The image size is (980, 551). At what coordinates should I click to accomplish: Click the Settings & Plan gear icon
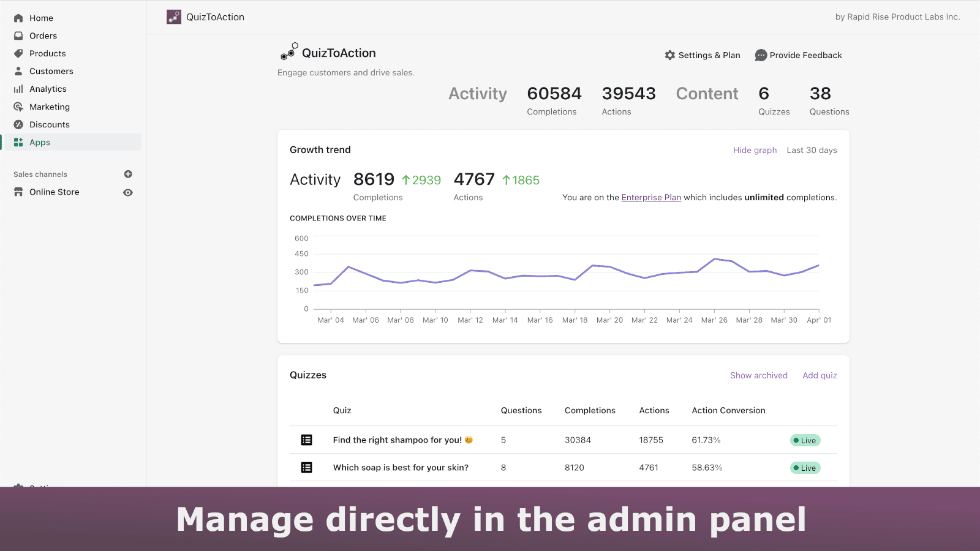670,55
